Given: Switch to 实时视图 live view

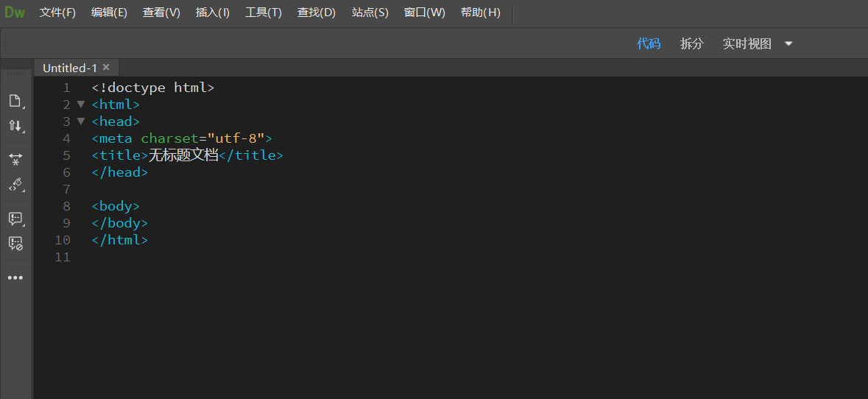Looking at the screenshot, I should click(747, 43).
